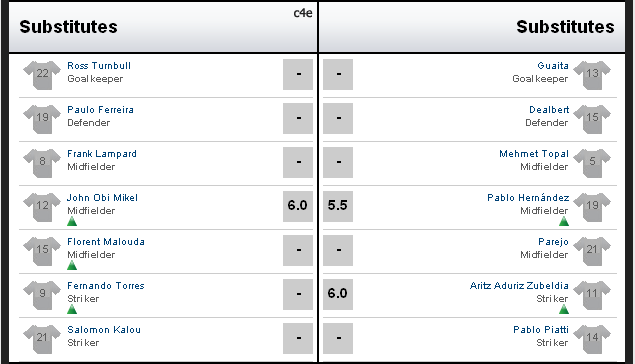Select Aritz Aduriz Zubeldia's 6.0 rating box
The image size is (635, 364).
(x=338, y=294)
